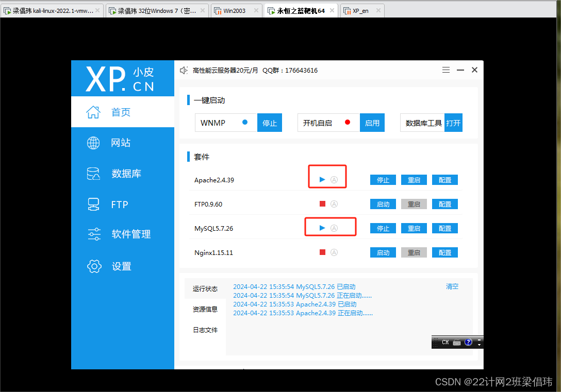This screenshot has height=392, width=561.
Task: Click greyed 重启 for Nginx1.15.11
Action: [414, 252]
